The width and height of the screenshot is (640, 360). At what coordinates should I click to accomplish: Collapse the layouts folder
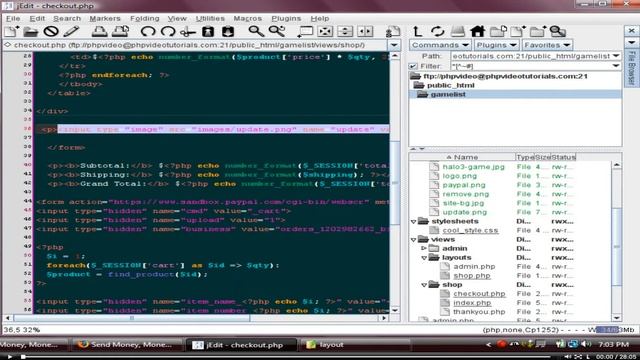(424, 258)
